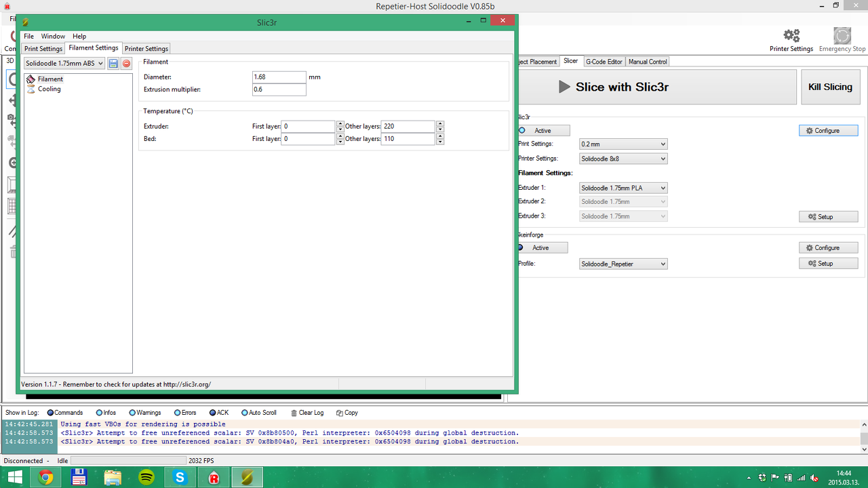Open Google Chrome from the taskbar
The width and height of the screenshot is (868, 488).
[46, 477]
